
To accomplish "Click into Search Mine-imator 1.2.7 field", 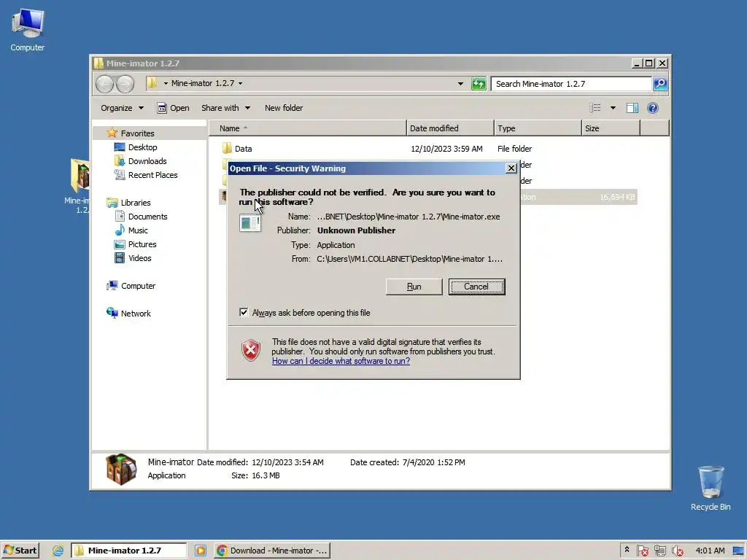I will point(571,84).
